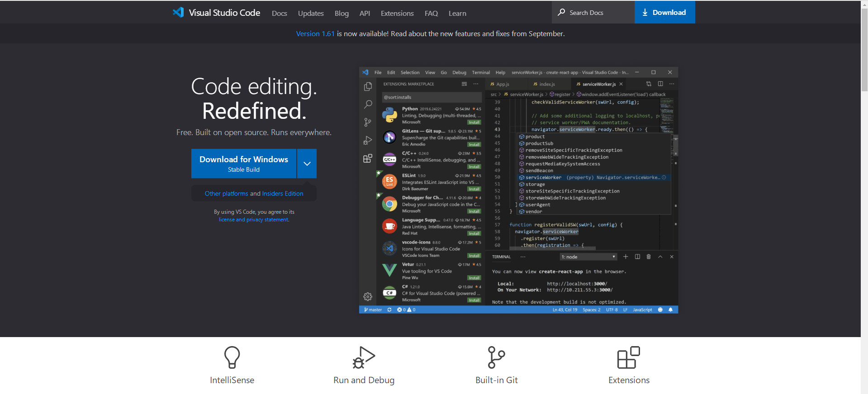Click the Extensions blocks icon below hero

629,357
